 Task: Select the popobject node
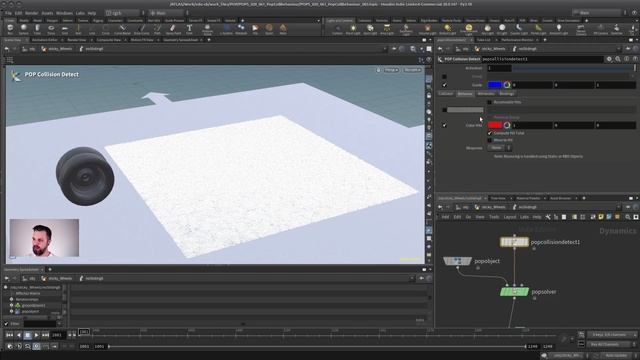point(458,260)
